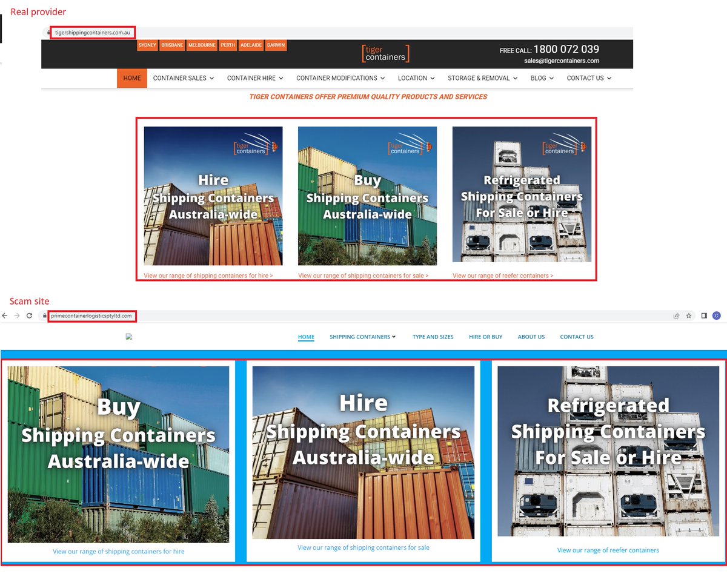Click the lock icon beside primecontainerlogisticsptyltd.com
Viewport: 727px width, 588px height.
pyautogui.click(x=45, y=316)
